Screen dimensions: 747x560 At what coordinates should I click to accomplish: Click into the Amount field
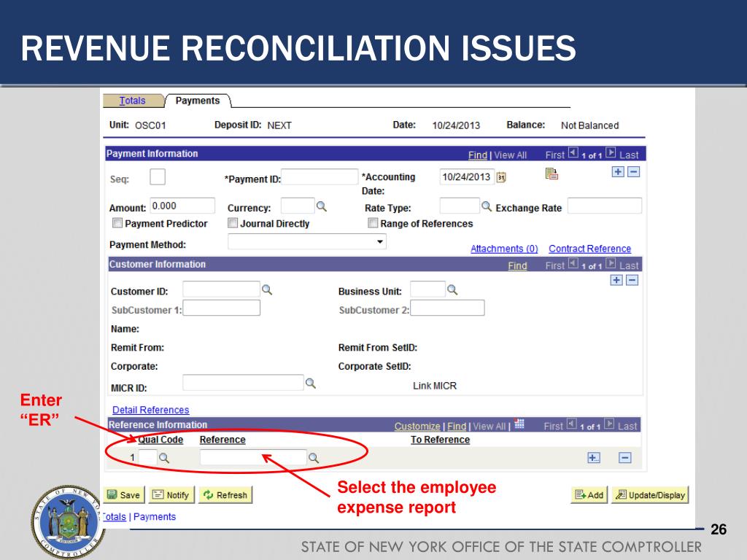click(x=182, y=206)
